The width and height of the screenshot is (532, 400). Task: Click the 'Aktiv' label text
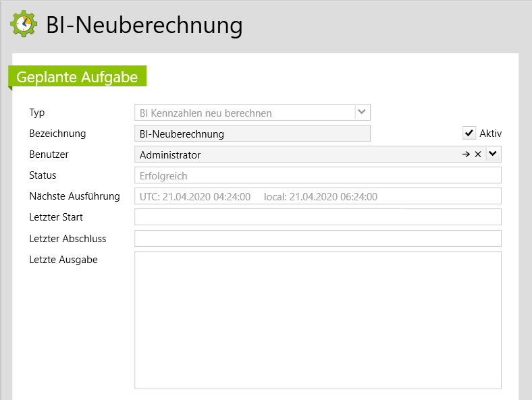490,133
